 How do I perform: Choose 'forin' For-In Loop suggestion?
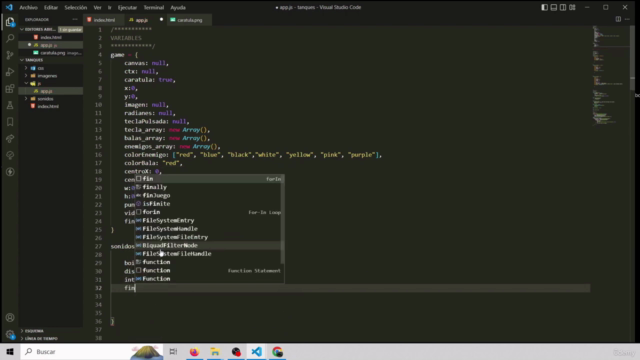[209, 212]
